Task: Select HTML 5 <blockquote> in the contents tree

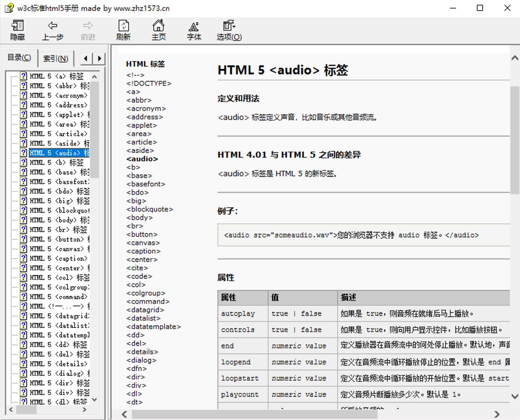Action: (59, 211)
